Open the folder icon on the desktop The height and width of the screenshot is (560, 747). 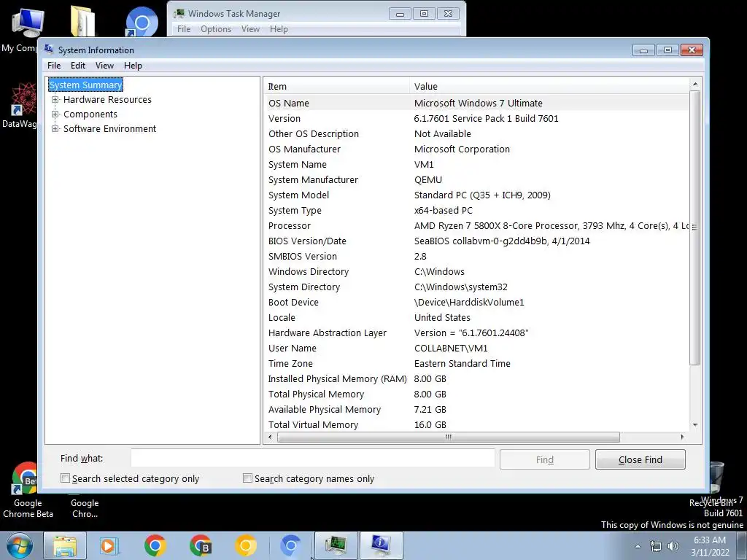pos(83,20)
